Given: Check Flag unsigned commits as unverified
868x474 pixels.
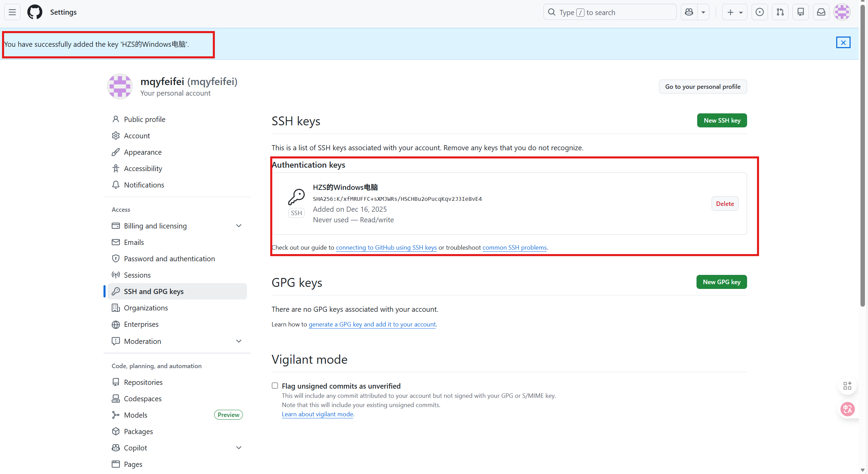Looking at the screenshot, I should (275, 386).
